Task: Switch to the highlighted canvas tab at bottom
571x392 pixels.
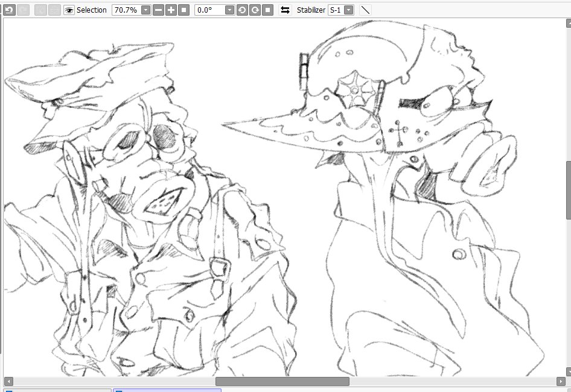Action: click(167, 390)
